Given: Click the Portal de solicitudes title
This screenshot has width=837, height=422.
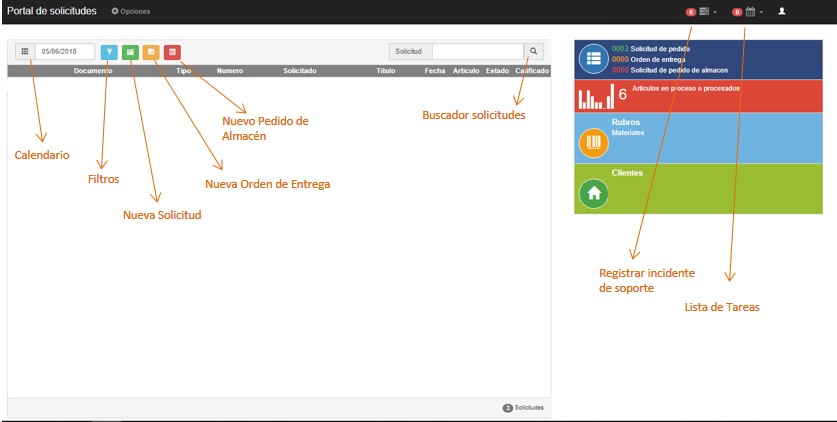Looking at the screenshot, I should [x=52, y=11].
